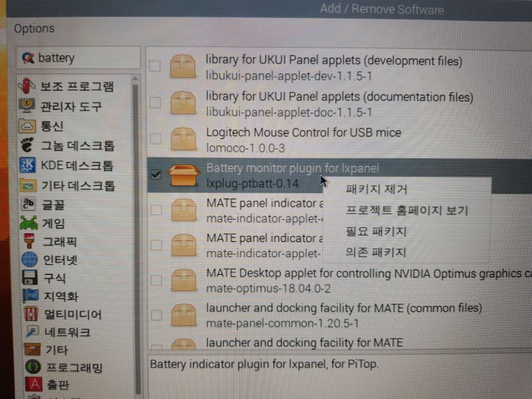Select 'Logitech Mouse Control for USB mice' row
The height and width of the screenshot is (399, 532).
339,139
